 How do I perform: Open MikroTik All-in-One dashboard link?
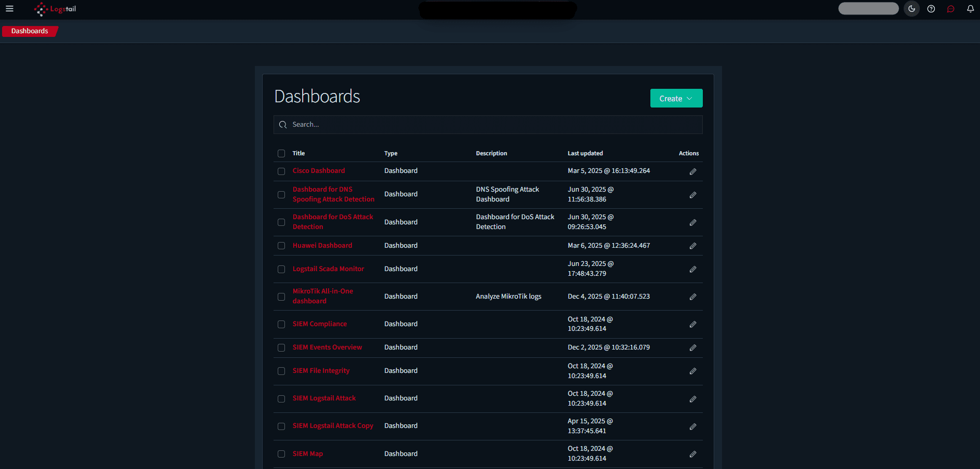coord(323,296)
